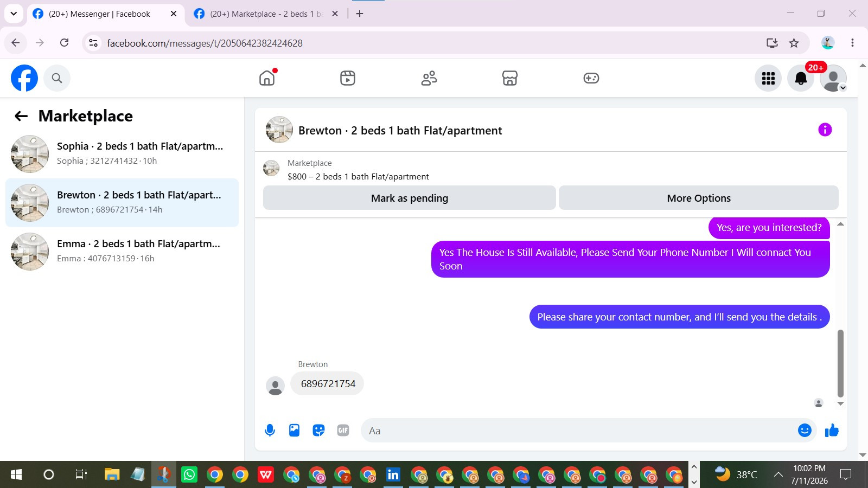Reload the current page
Viewport: 868px width, 488px height.
click(64, 43)
